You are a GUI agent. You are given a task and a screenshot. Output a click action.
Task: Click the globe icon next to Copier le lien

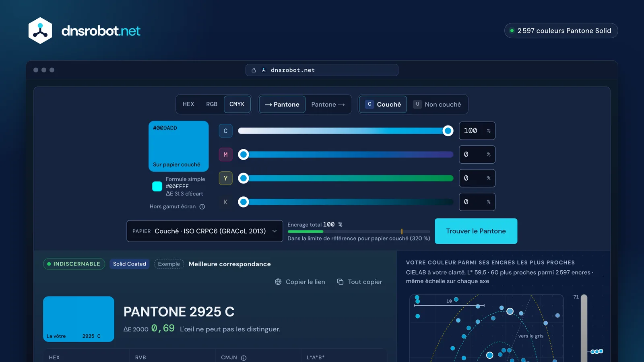coord(278,282)
